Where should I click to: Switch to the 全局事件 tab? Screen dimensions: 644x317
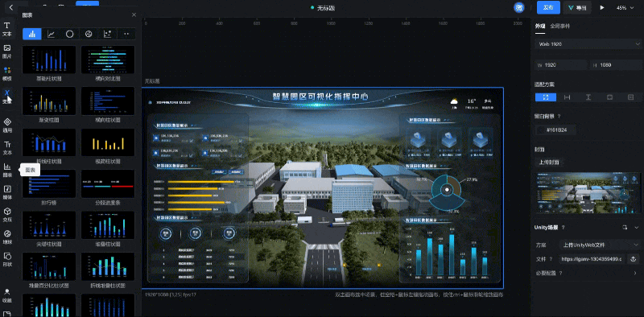[559, 26]
